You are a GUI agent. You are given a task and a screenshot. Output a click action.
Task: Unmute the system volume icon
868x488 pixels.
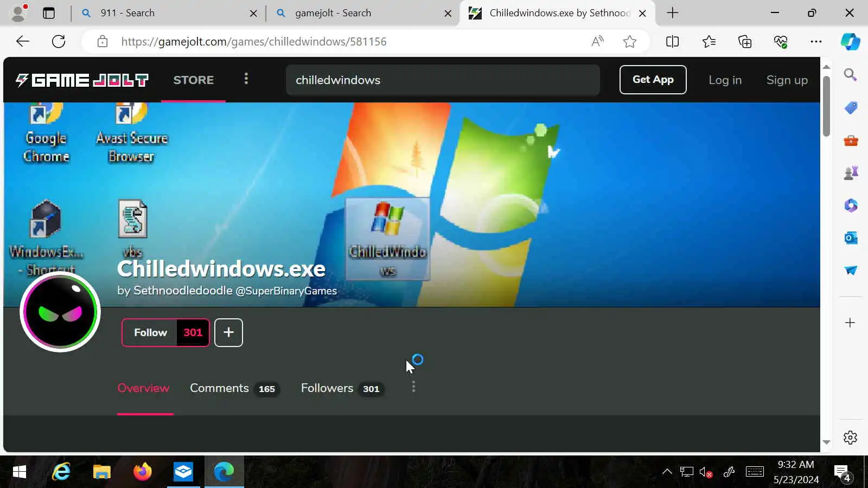(706, 472)
